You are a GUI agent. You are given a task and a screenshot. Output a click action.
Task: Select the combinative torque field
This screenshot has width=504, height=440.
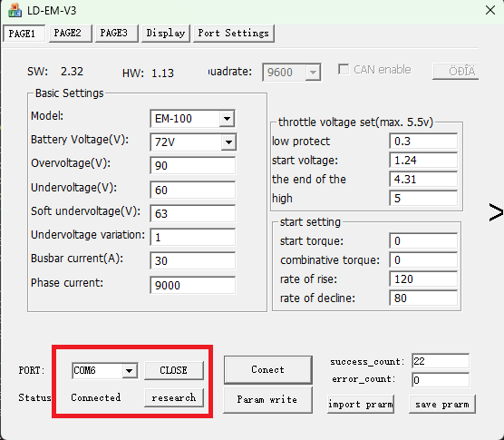coord(423,259)
